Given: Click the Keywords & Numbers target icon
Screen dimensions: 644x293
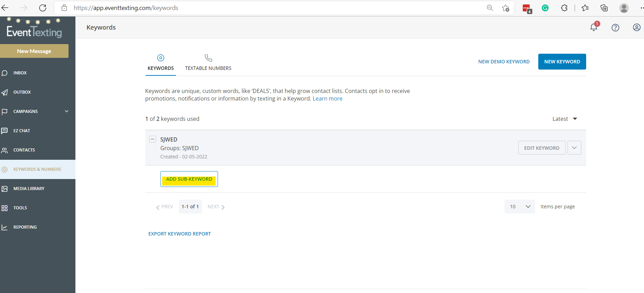Looking at the screenshot, I should [x=4, y=169].
